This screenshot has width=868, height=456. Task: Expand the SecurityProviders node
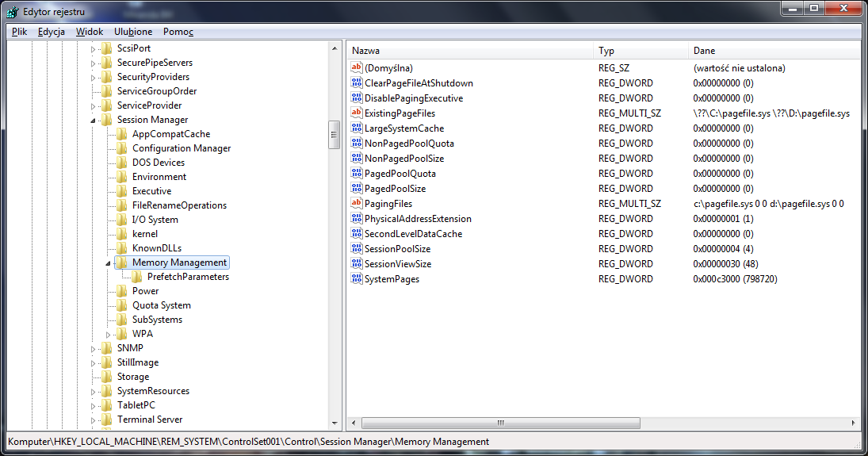point(93,79)
